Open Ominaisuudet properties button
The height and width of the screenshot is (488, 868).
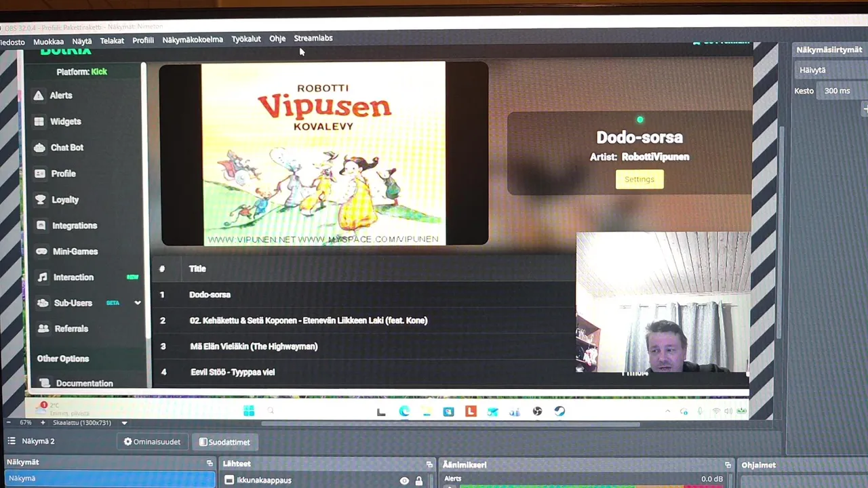click(x=152, y=442)
